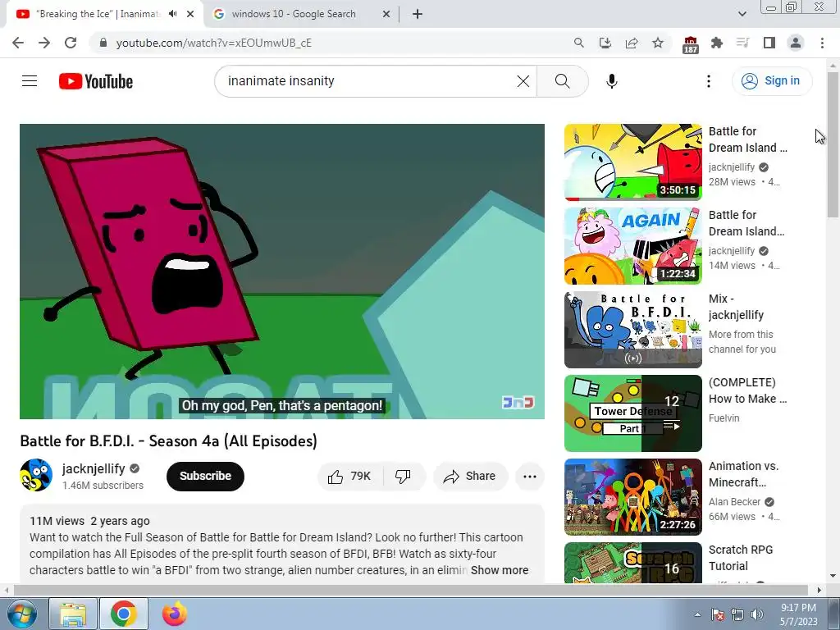Image resolution: width=840 pixels, height=630 pixels.
Task: Go back with browser back arrow
Action: coord(18,43)
